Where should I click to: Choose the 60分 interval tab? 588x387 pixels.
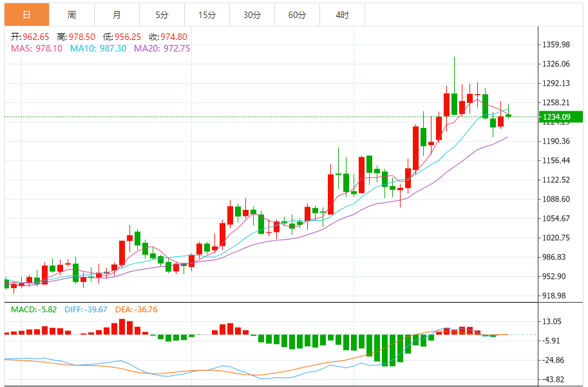coord(297,14)
